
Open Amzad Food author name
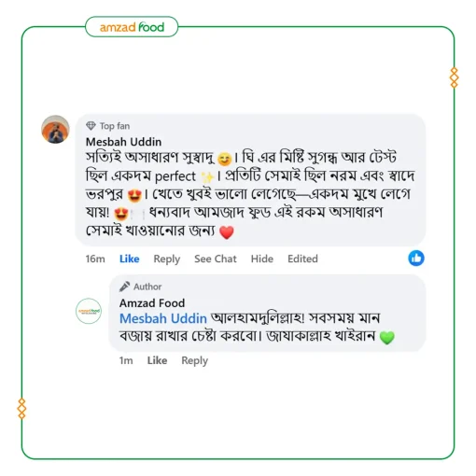click(152, 303)
